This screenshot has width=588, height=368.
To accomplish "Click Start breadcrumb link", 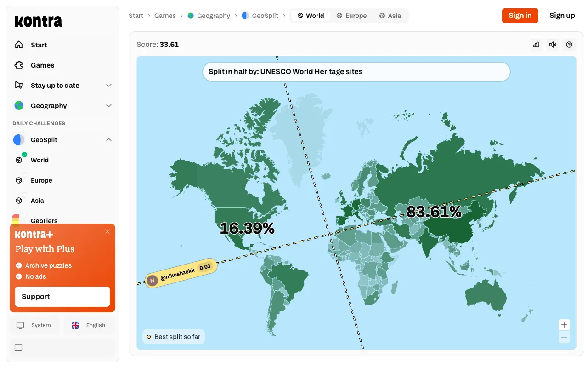I will pos(136,16).
